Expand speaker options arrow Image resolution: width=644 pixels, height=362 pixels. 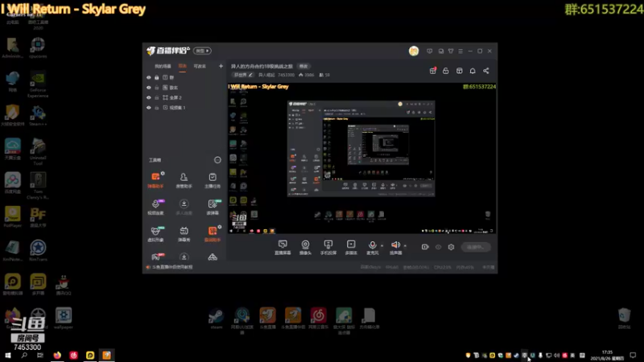click(x=405, y=246)
